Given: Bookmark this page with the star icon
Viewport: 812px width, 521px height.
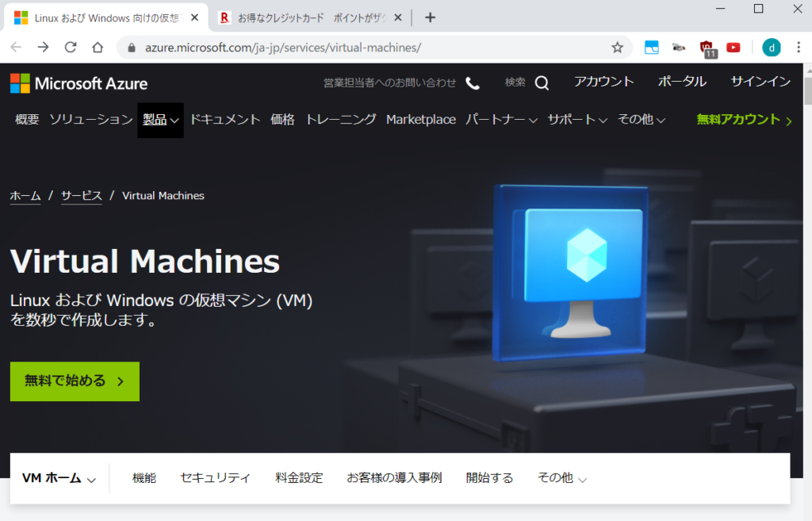Looking at the screenshot, I should point(617,48).
